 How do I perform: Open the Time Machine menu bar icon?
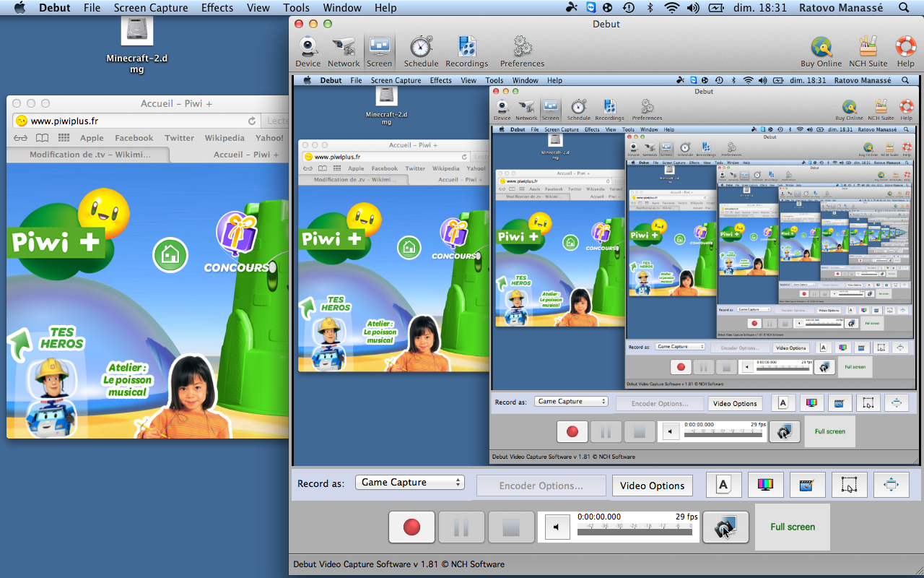pos(629,8)
